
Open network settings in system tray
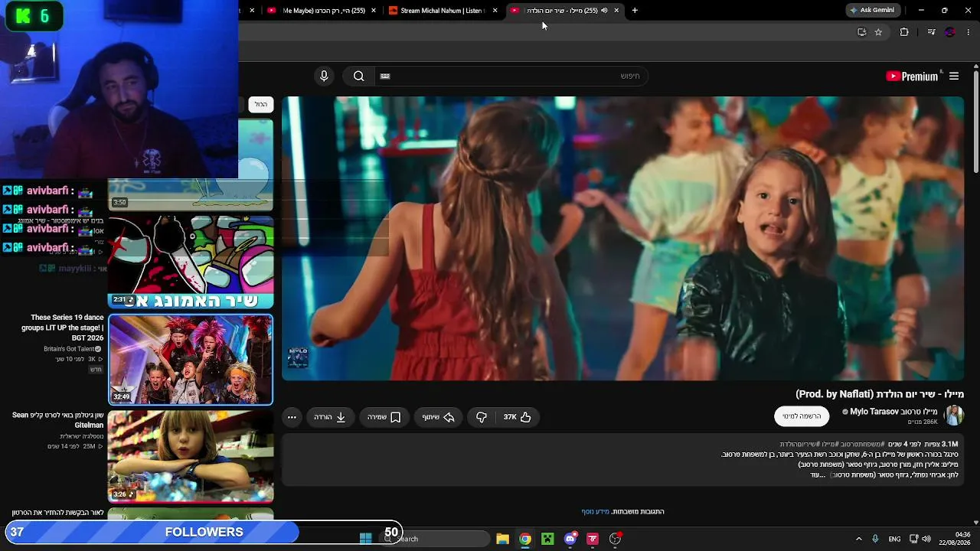tap(913, 539)
